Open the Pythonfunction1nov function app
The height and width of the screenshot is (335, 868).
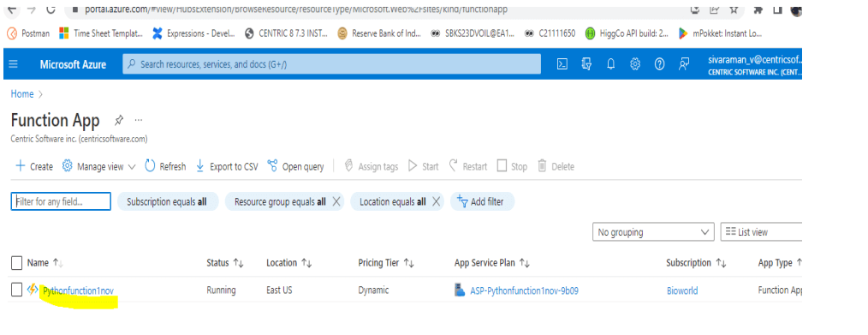pos(78,290)
